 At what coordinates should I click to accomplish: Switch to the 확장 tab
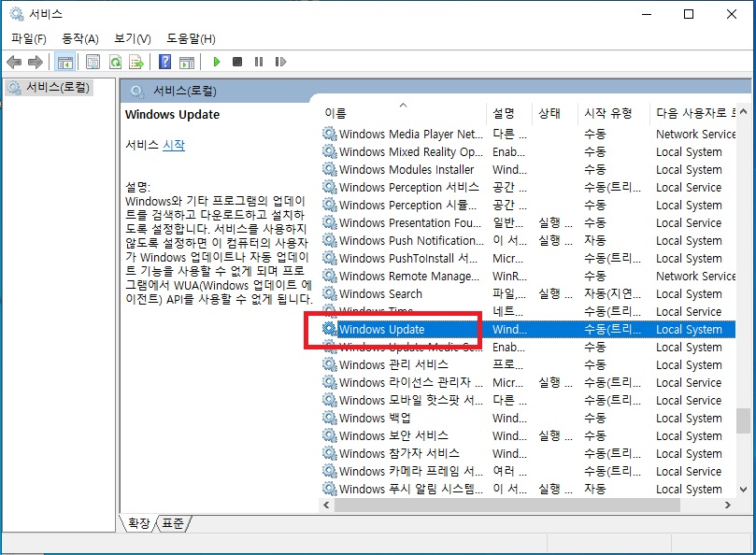(x=139, y=523)
